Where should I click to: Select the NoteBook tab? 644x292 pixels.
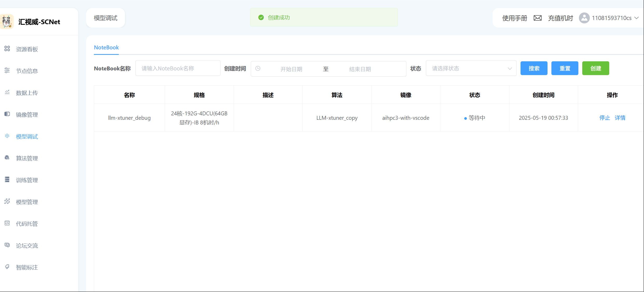106,48
